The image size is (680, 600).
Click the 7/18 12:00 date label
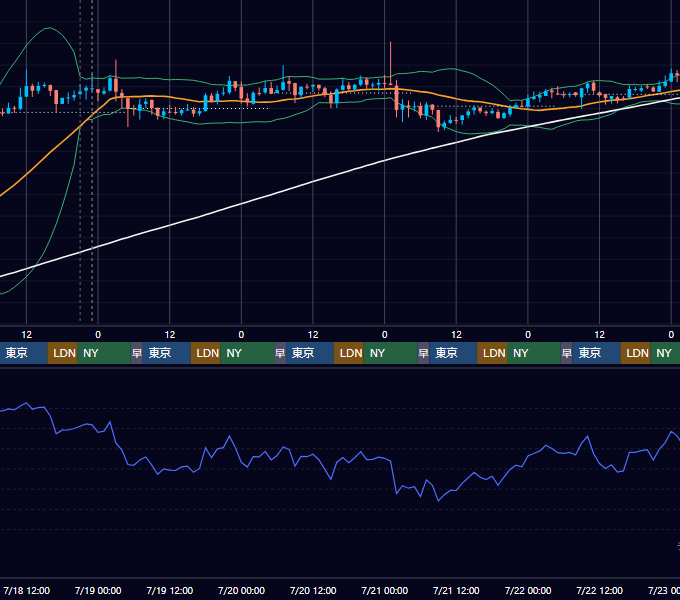(x=26, y=590)
